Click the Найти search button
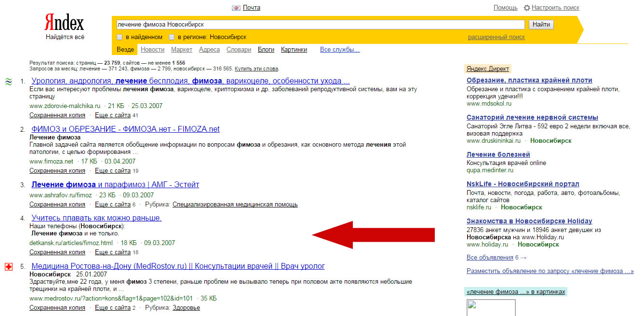Screen dimensions: 644x316 point(541,25)
